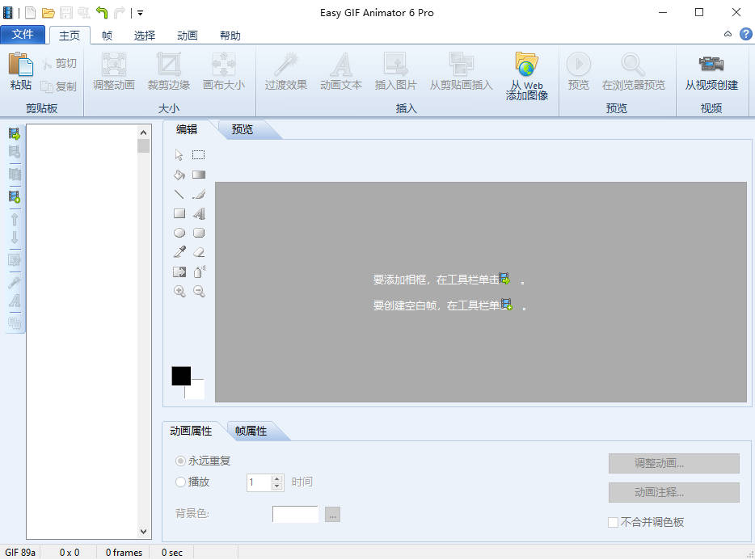Click Canvas Size (画布大小) tool

[224, 71]
